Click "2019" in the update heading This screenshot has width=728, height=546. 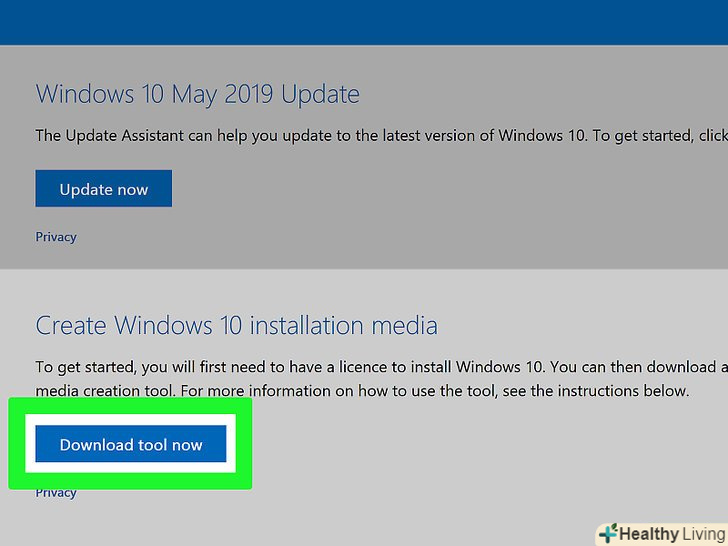click(x=241, y=95)
